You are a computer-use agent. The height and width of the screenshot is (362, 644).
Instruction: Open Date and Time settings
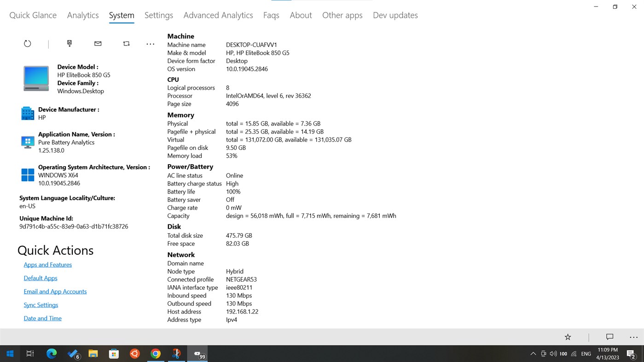point(42,318)
